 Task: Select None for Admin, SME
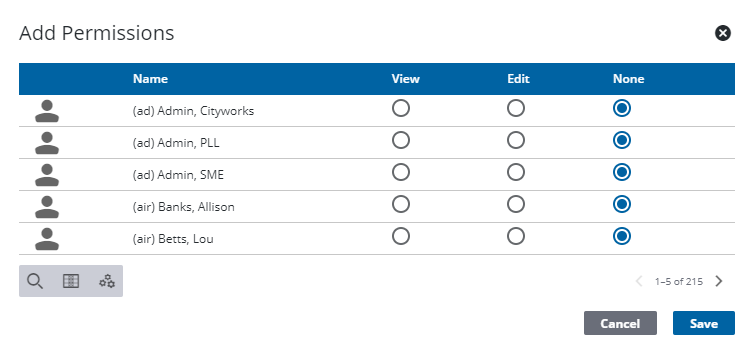coord(622,173)
